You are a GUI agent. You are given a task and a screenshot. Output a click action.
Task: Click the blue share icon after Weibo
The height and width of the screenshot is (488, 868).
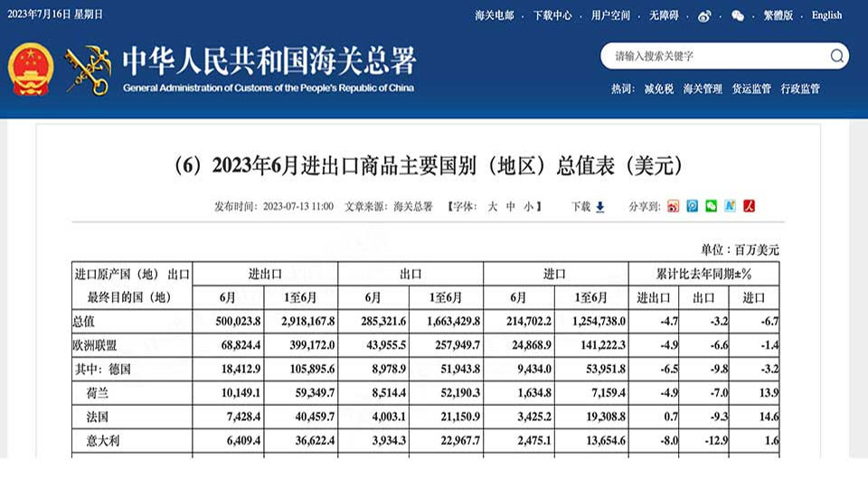(692, 206)
